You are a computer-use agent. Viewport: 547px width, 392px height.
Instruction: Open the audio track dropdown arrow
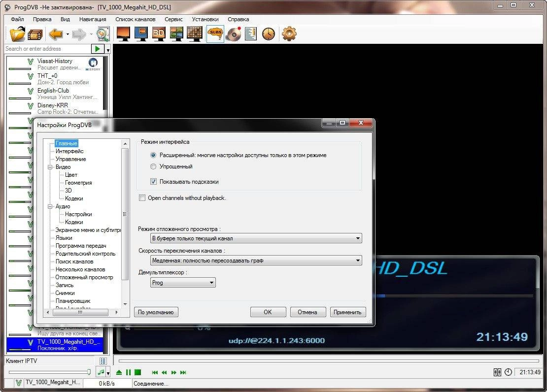108,373
